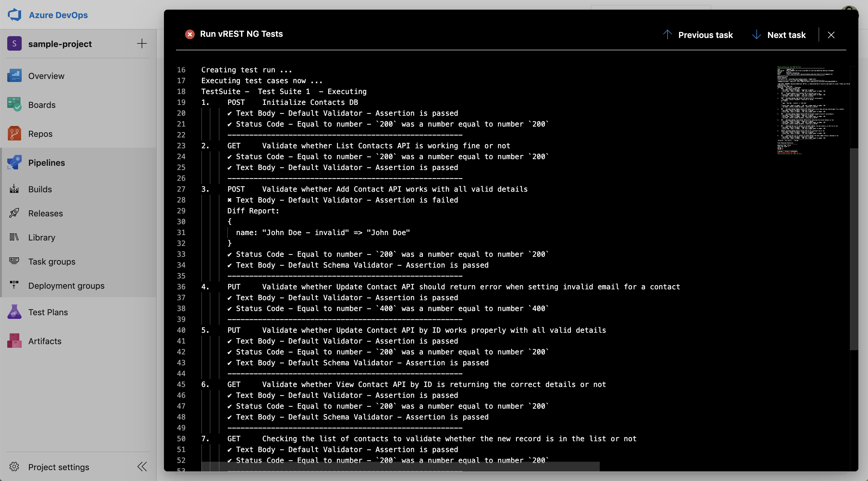
Task: Click the Builds icon
Action: coord(14,189)
